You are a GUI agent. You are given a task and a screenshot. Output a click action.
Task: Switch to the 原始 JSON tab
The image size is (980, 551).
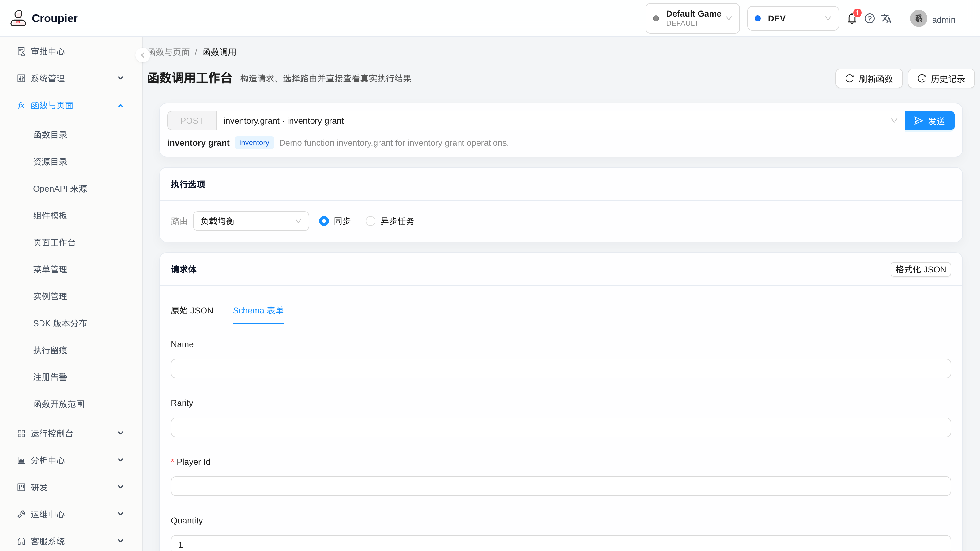pyautogui.click(x=192, y=311)
